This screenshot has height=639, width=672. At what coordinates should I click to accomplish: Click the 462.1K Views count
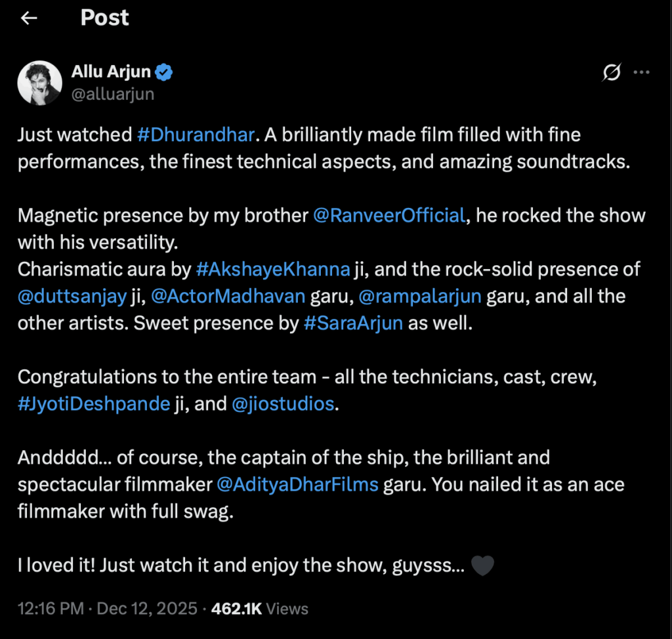[259, 608]
